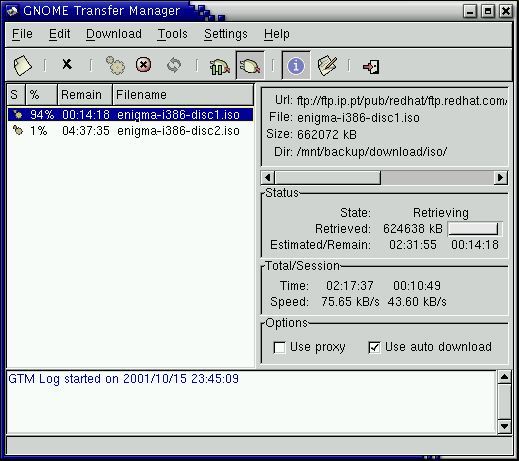Click the 43.60 kB/s session speed value
Image resolution: width=519 pixels, height=461 pixels.
point(417,302)
